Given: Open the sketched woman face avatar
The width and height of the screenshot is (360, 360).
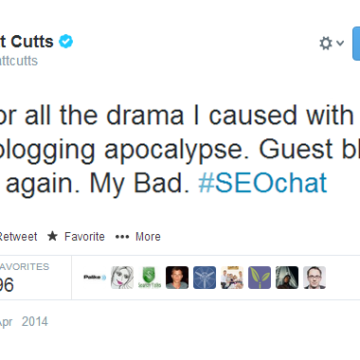Looking at the screenshot, I should 122,277.
